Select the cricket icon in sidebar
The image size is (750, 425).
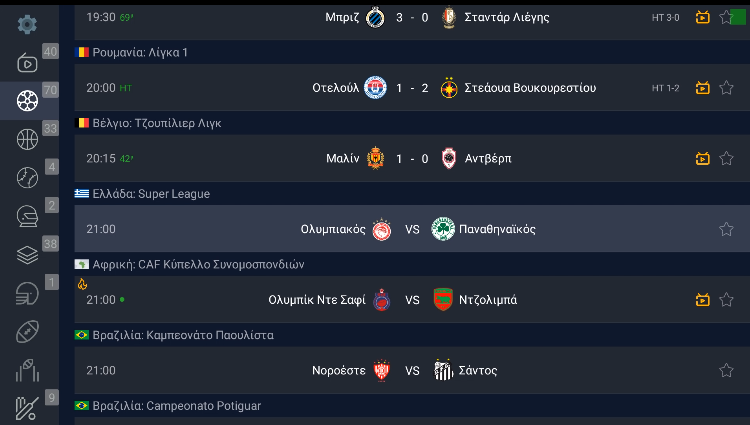click(x=28, y=408)
